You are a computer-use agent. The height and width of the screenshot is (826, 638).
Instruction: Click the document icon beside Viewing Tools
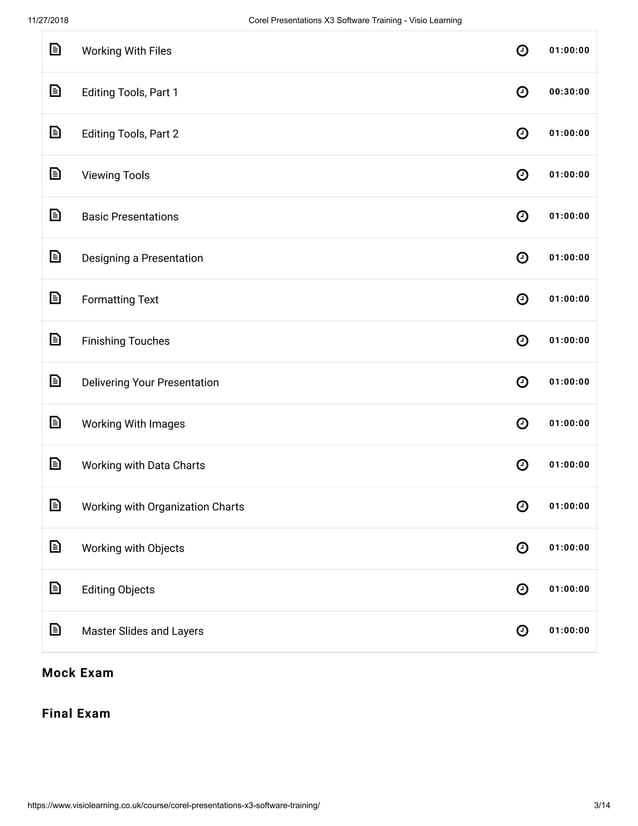56,175
